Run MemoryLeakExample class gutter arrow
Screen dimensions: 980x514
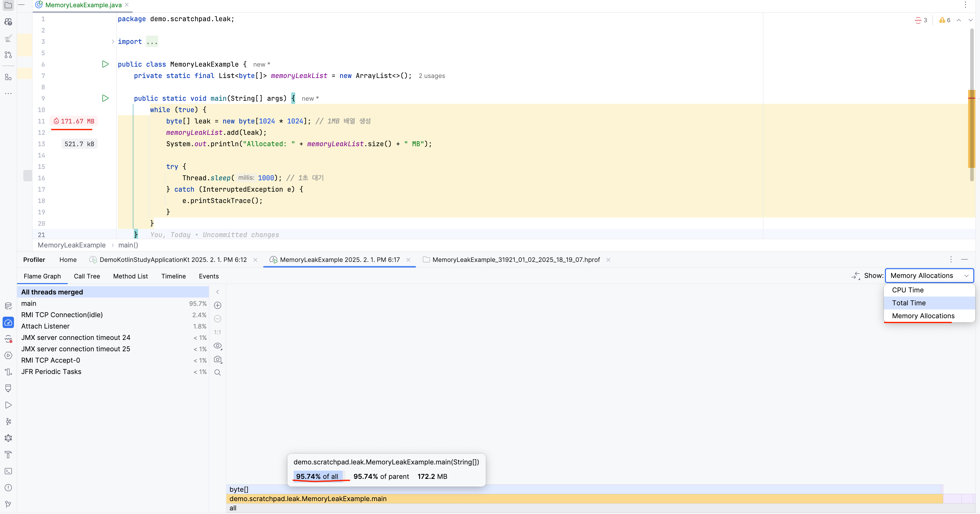[x=105, y=64]
